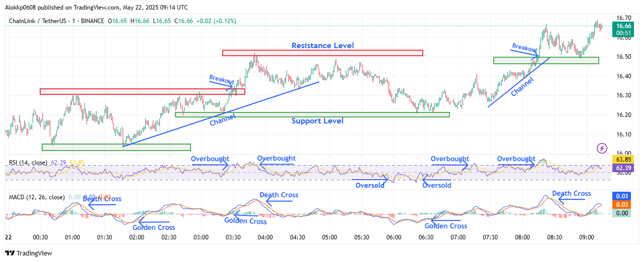Click the 05:00 time axis label
Viewport: 644px width, 262px height.
tap(329, 237)
